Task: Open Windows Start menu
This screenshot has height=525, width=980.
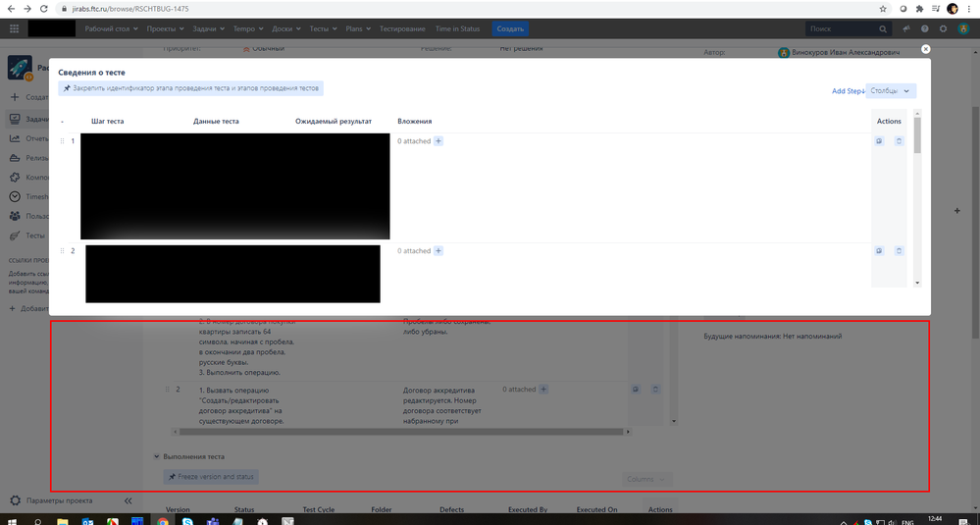Action: point(12,520)
